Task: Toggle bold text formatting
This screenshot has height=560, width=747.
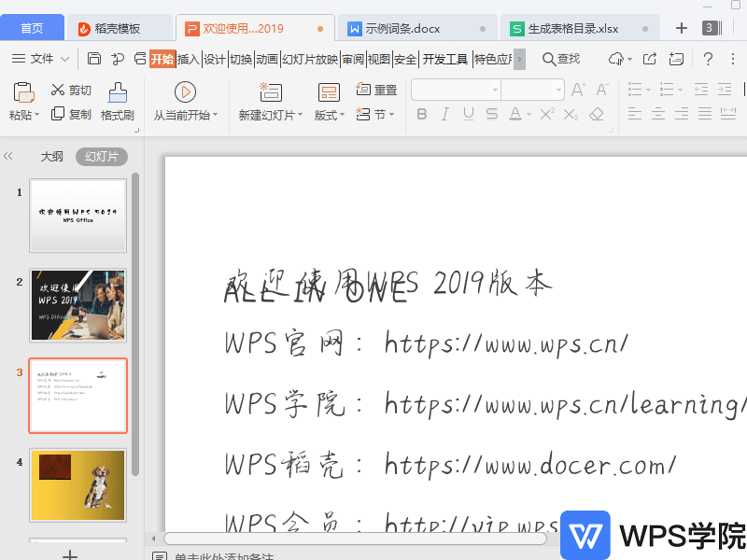Action: [422, 113]
